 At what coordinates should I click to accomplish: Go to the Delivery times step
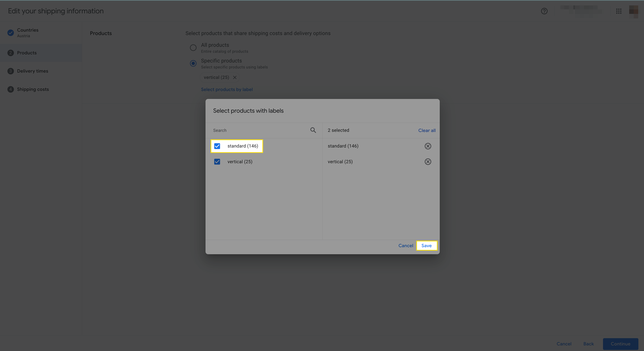point(41,71)
